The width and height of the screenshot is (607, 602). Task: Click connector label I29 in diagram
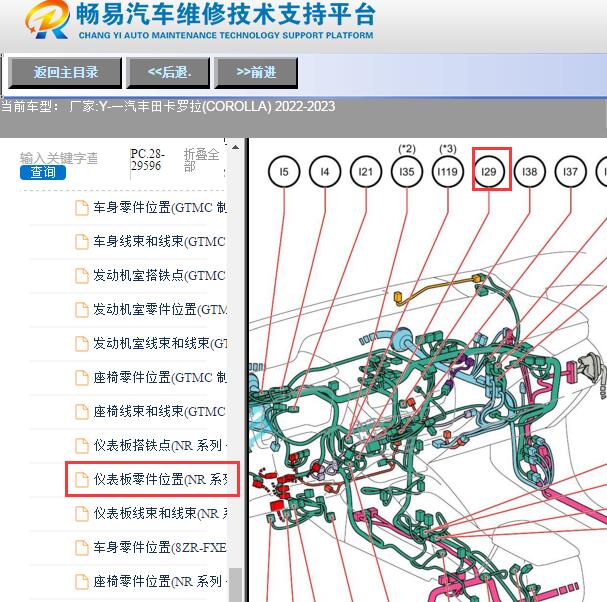(489, 172)
